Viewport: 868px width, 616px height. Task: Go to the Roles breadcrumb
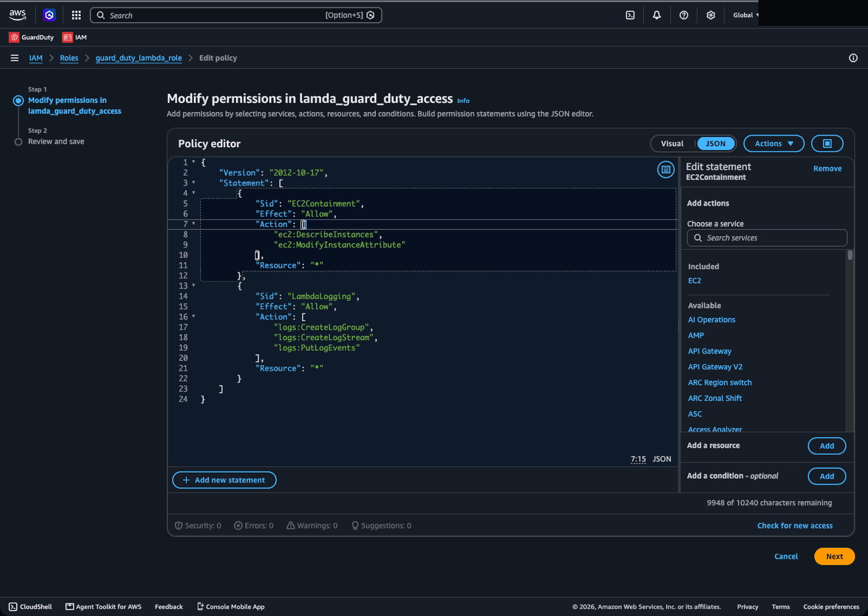coord(69,58)
